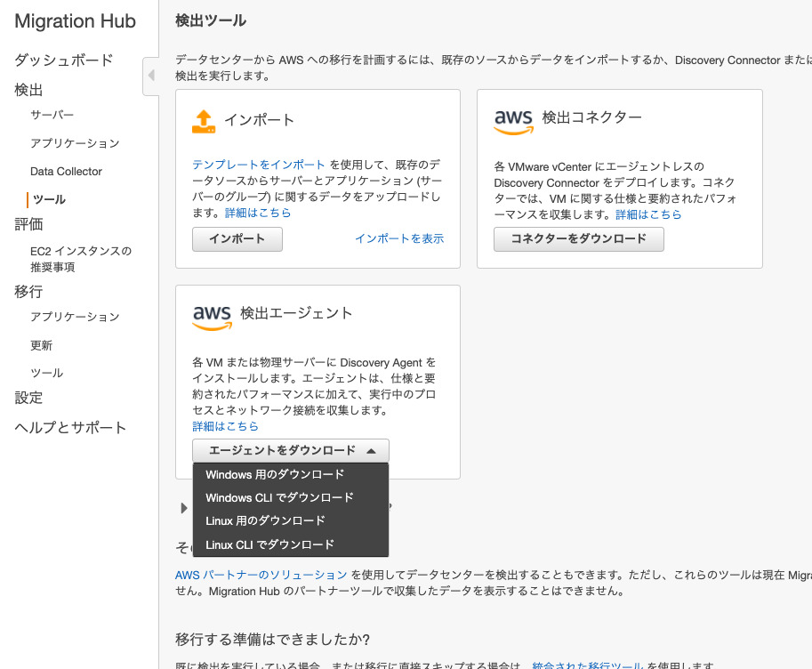Click the 検出ツール page heading

pos(211,20)
